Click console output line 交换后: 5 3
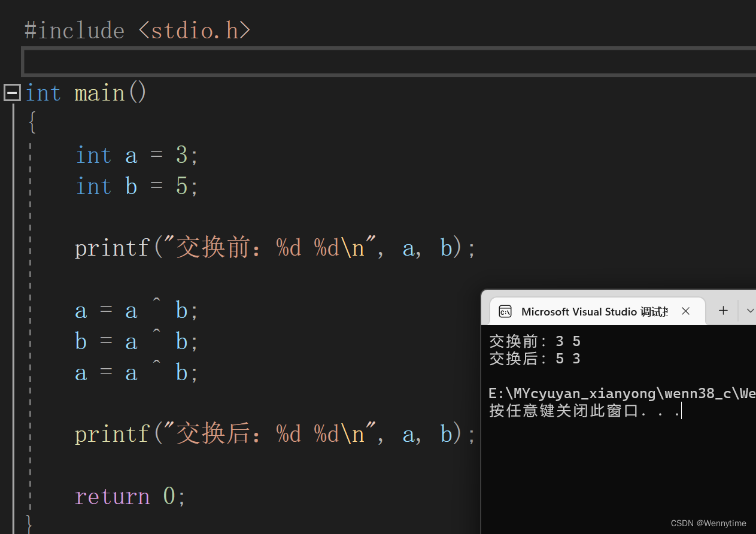This screenshot has width=756, height=534. pyautogui.click(x=535, y=358)
